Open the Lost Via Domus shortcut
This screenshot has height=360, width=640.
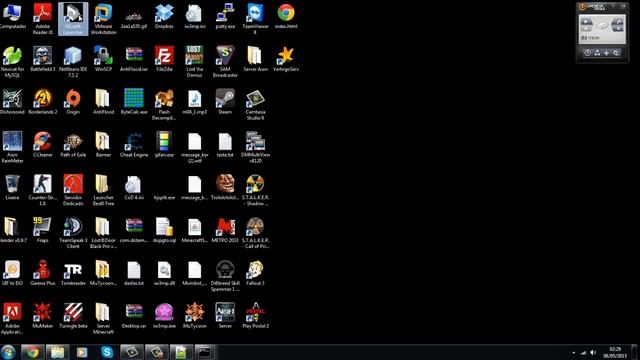(195, 62)
